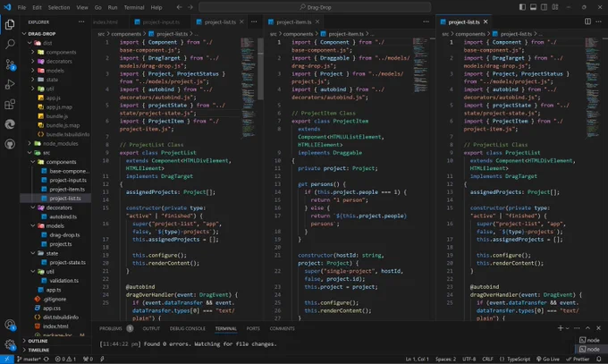This screenshot has height=364, width=608.
Task: Open the Run and Debug view
Action: (x=10, y=84)
